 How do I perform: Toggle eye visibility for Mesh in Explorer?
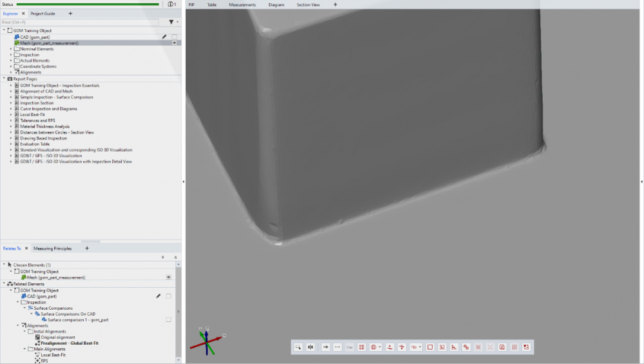tap(174, 43)
